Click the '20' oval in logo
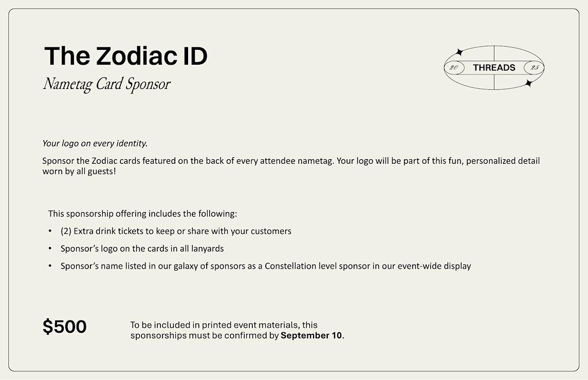Image resolution: width=588 pixels, height=380 pixels. point(454,67)
